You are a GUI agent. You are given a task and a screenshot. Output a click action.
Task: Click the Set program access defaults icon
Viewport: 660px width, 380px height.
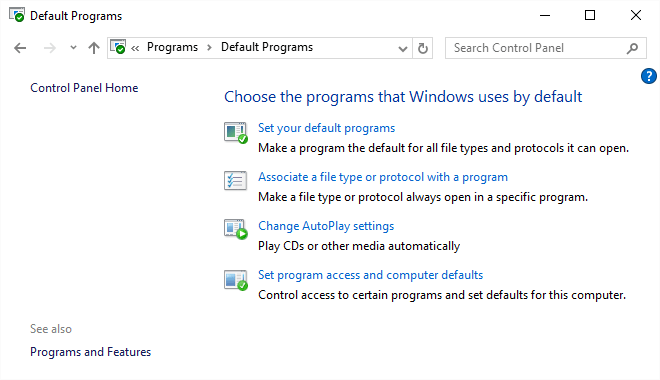pos(236,280)
